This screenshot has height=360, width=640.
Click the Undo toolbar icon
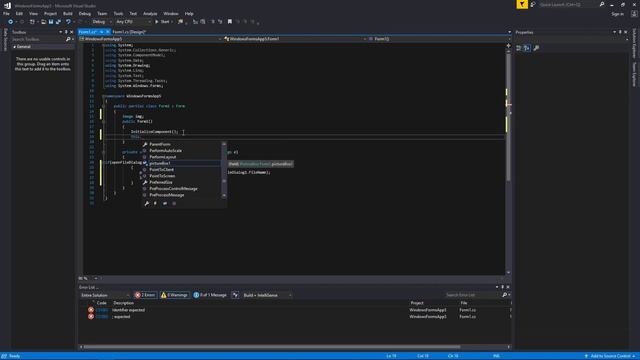[68, 22]
